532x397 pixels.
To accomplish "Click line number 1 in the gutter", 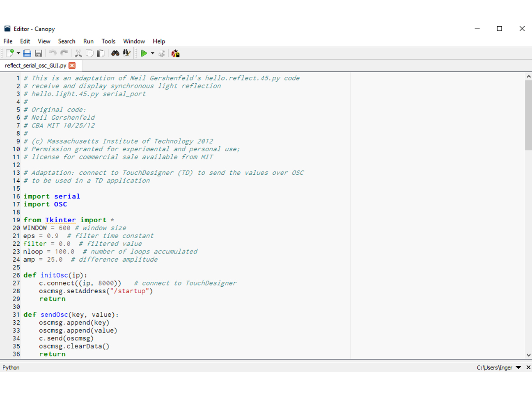I will point(18,78).
